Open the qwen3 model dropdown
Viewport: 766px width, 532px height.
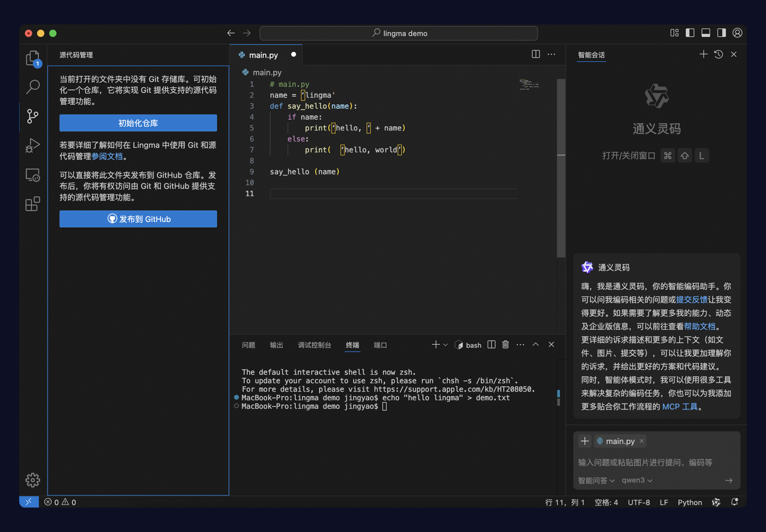pyautogui.click(x=637, y=480)
